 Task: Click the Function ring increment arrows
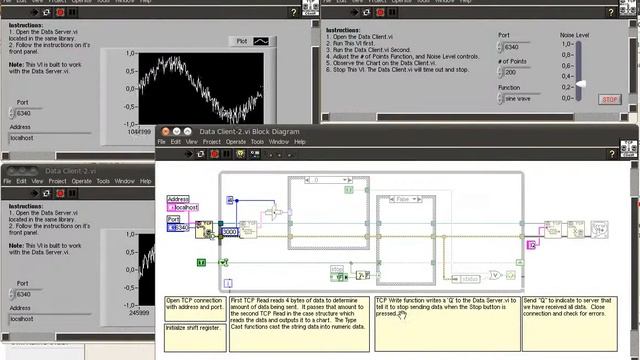pos(500,99)
